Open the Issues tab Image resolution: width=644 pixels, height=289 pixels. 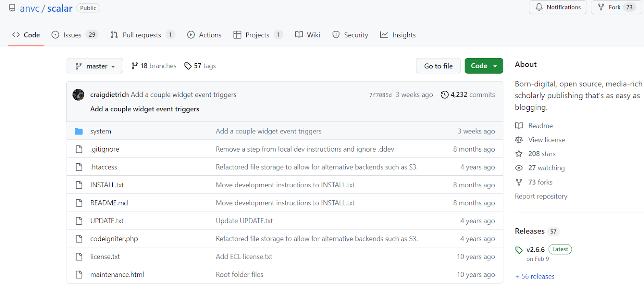click(x=74, y=35)
